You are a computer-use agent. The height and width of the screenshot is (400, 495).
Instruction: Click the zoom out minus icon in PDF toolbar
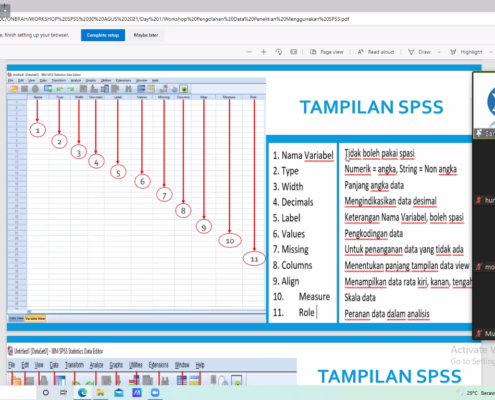coord(249,52)
